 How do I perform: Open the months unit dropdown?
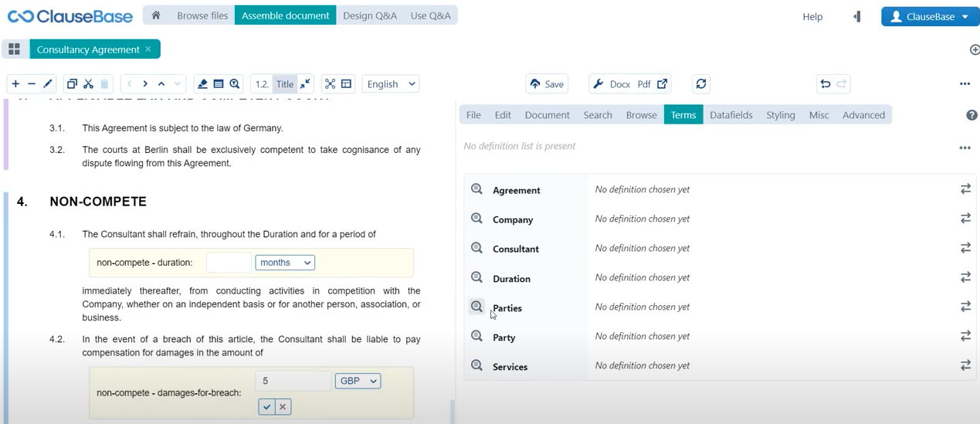point(285,263)
